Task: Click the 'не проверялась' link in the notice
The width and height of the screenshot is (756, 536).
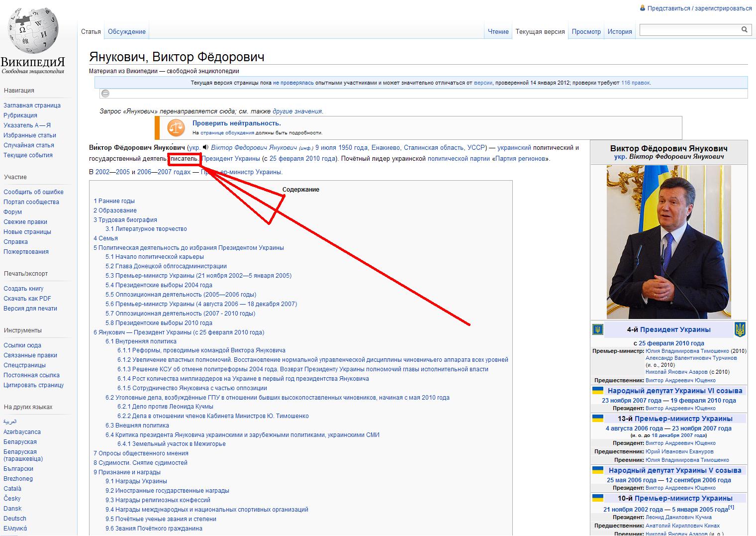Action: click(x=293, y=83)
